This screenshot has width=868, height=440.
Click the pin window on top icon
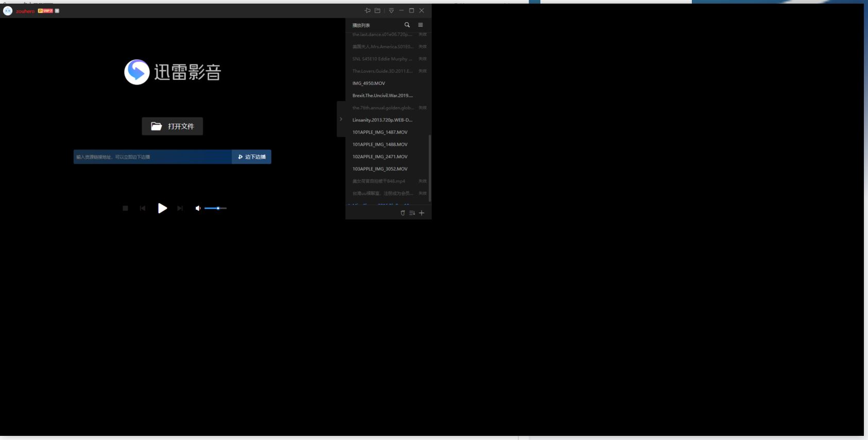point(367,11)
